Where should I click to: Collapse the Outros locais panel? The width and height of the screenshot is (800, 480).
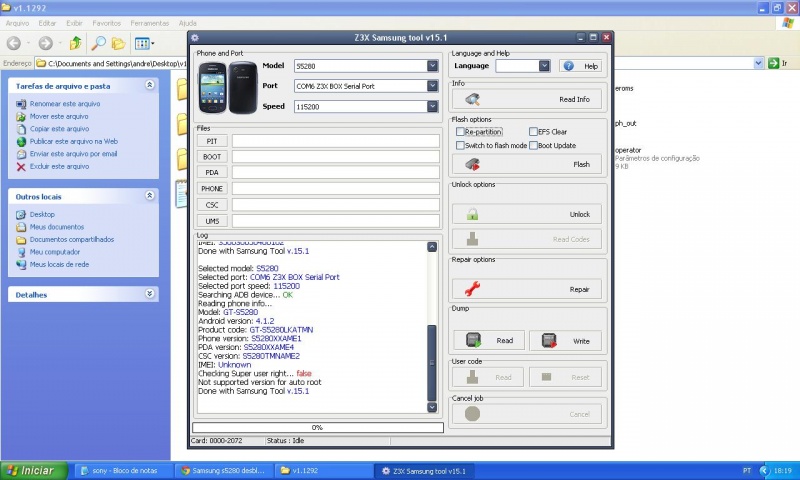tap(149, 195)
